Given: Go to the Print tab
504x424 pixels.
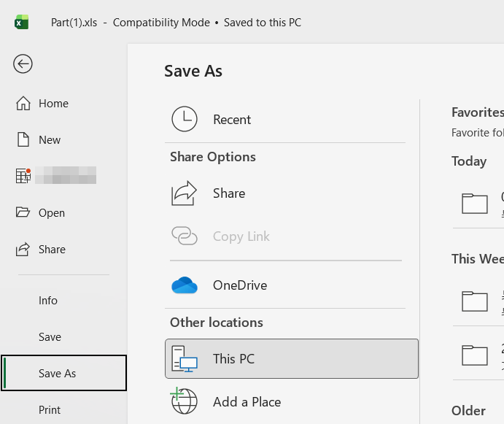Looking at the screenshot, I should (50, 410).
